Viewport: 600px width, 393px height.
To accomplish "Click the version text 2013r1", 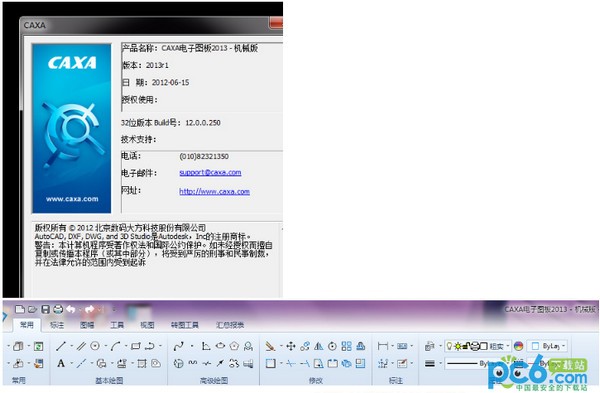I will 157,65.
